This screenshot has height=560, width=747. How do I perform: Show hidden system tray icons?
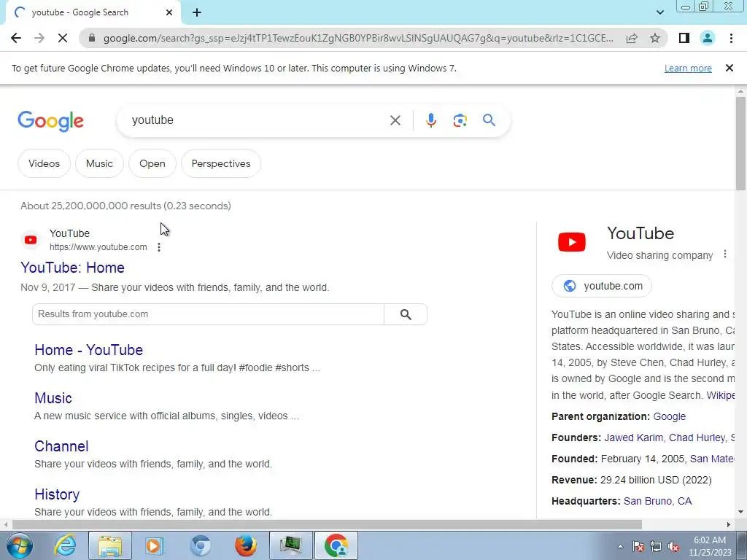tap(620, 546)
